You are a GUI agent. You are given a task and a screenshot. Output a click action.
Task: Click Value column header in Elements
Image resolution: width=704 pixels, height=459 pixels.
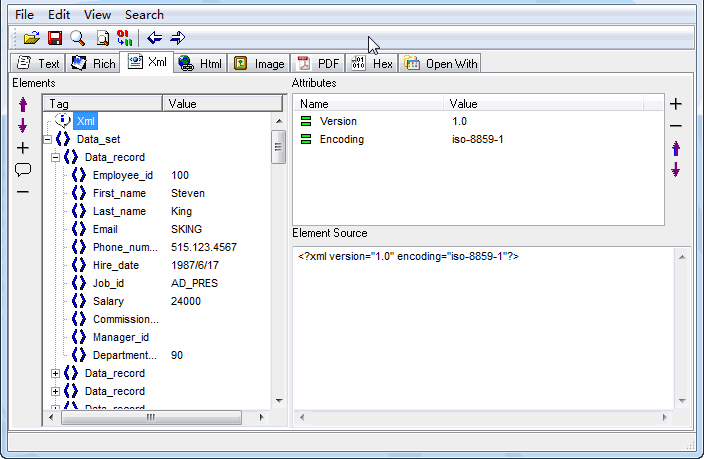[222, 104]
